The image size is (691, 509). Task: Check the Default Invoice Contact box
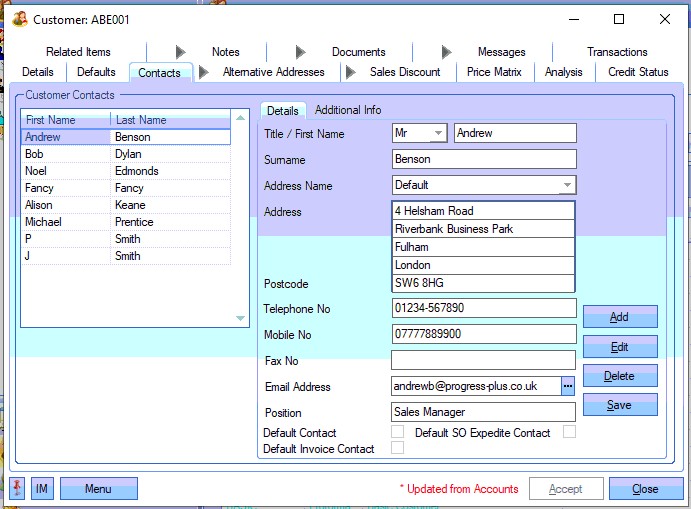click(397, 448)
